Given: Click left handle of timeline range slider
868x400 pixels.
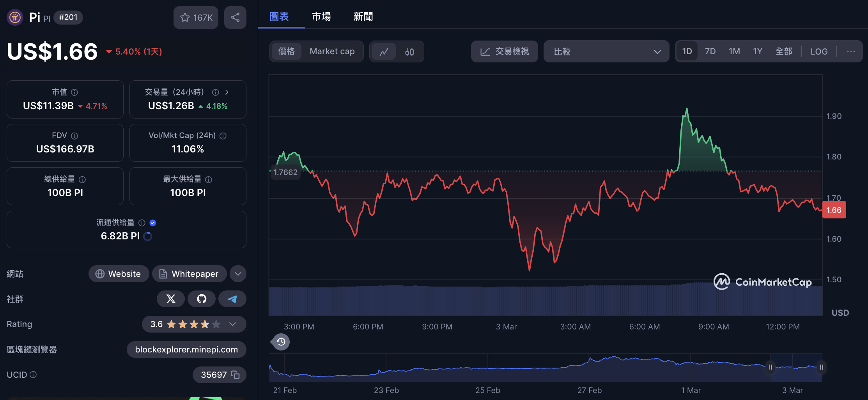Looking at the screenshot, I should pos(770,367).
